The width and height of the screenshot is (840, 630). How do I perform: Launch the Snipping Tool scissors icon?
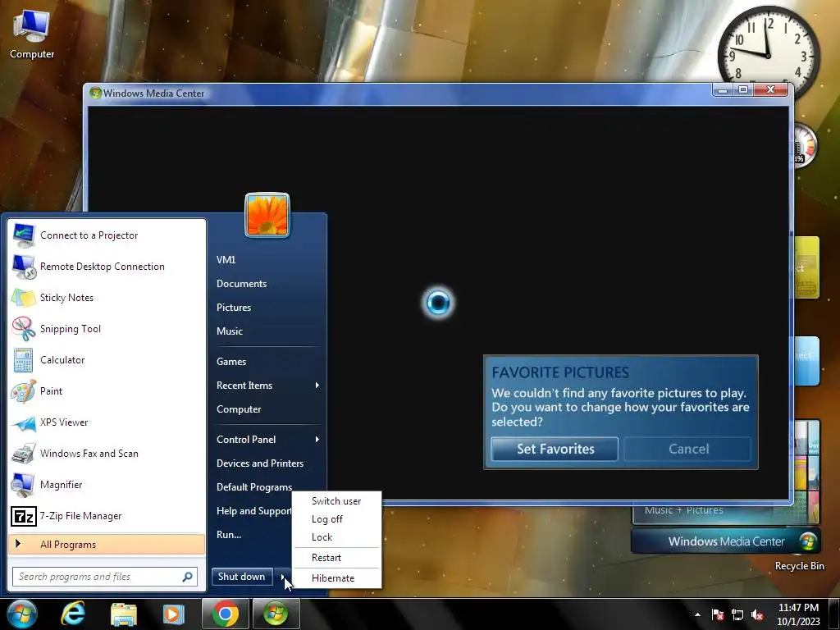pyautogui.click(x=24, y=329)
